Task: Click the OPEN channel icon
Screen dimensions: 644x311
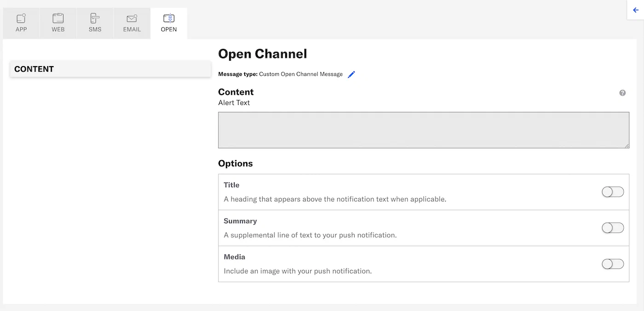Action: (168, 22)
